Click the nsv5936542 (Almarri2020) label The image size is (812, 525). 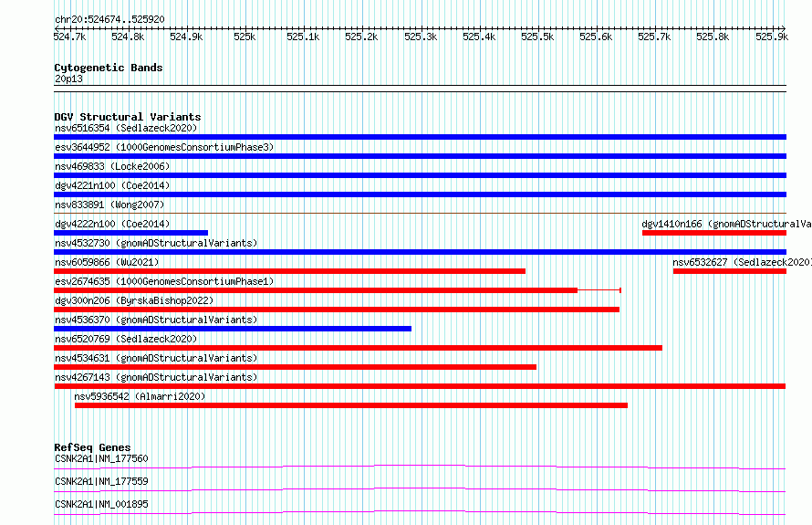[x=140, y=396]
